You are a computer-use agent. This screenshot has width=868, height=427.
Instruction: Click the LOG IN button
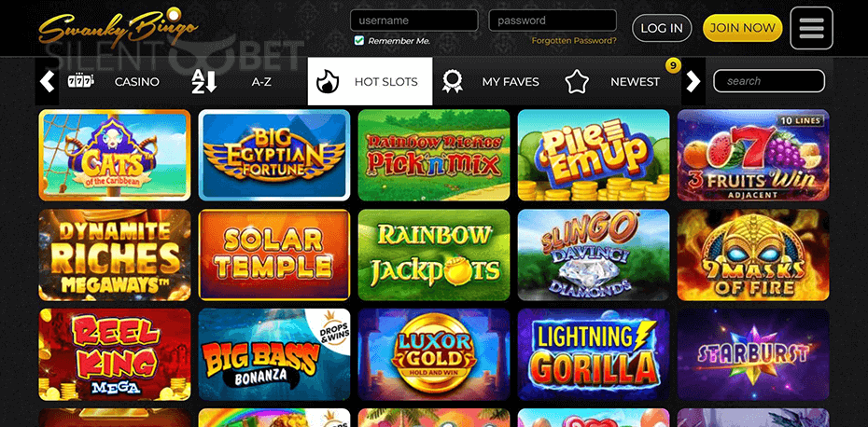[662, 28]
